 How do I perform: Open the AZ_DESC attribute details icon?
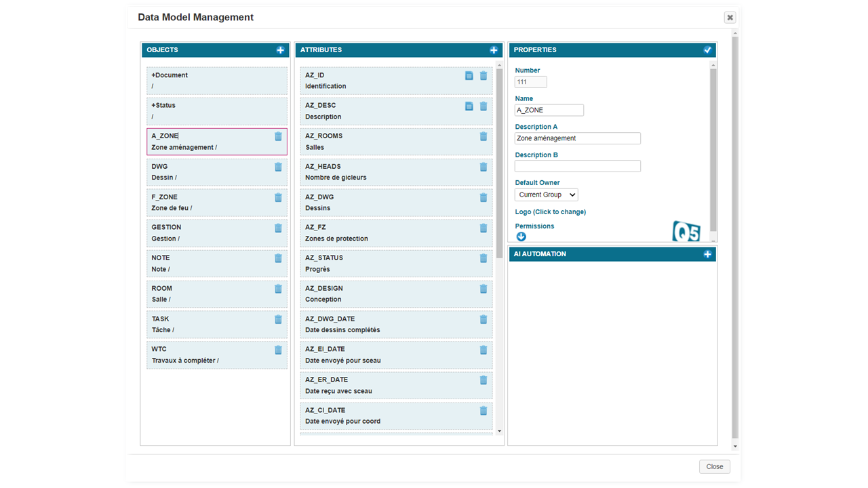click(x=469, y=106)
